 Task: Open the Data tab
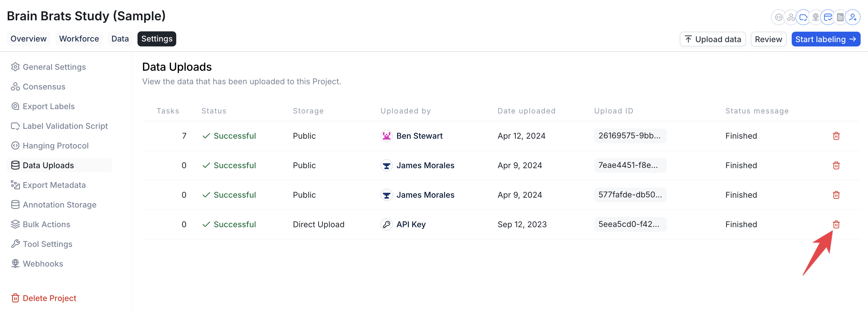tap(120, 39)
